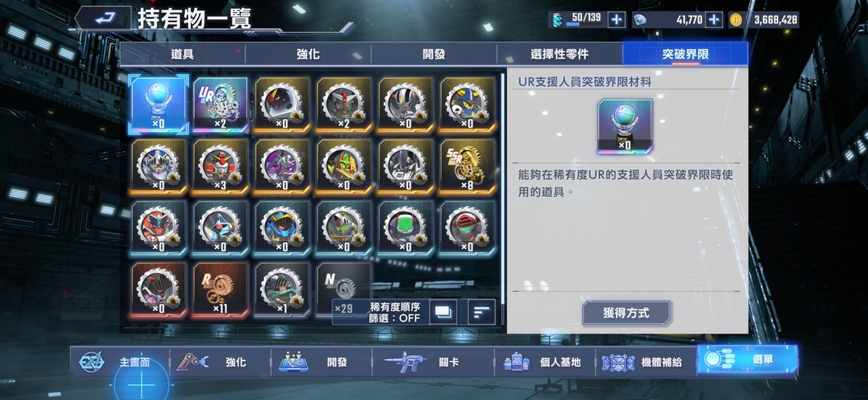
Task: Select the R bronze gear item ×11
Action: click(220, 291)
